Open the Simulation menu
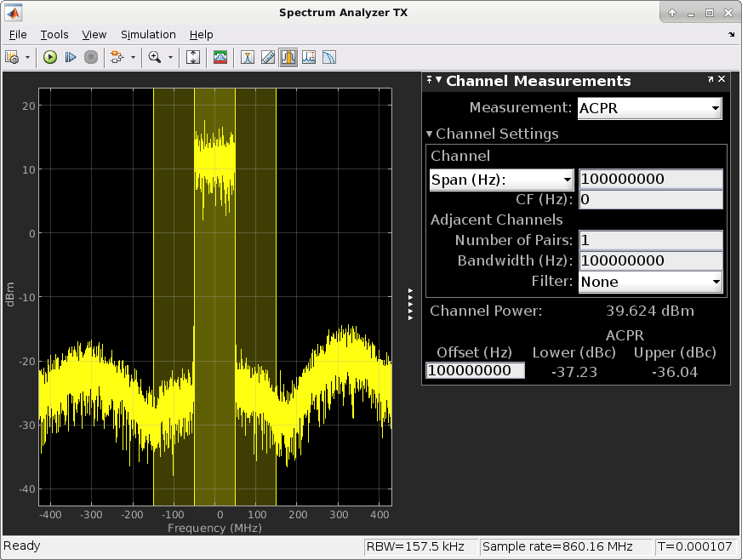This screenshot has width=742, height=560. click(148, 35)
